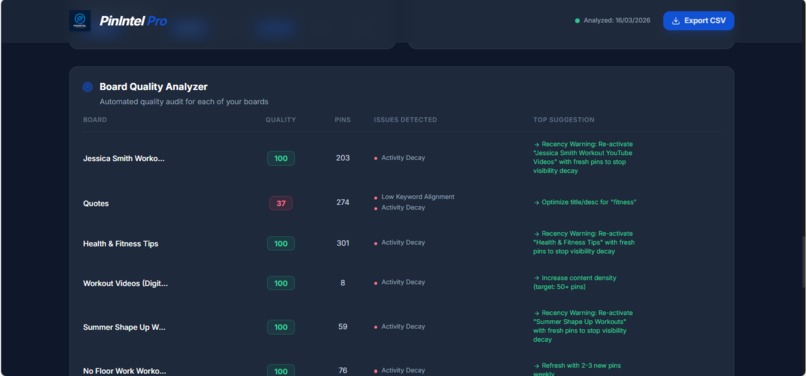Click the pin count 301

[342, 243]
